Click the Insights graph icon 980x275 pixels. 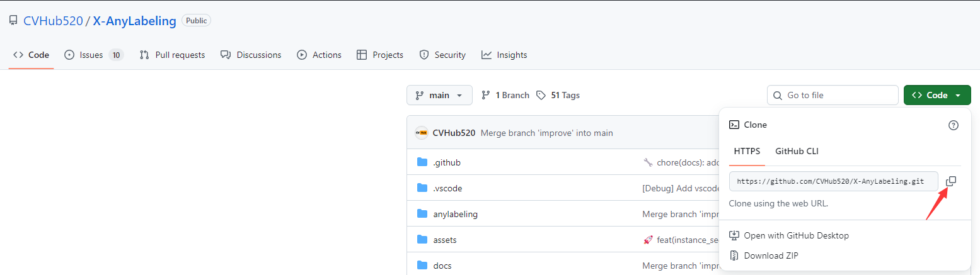point(487,55)
